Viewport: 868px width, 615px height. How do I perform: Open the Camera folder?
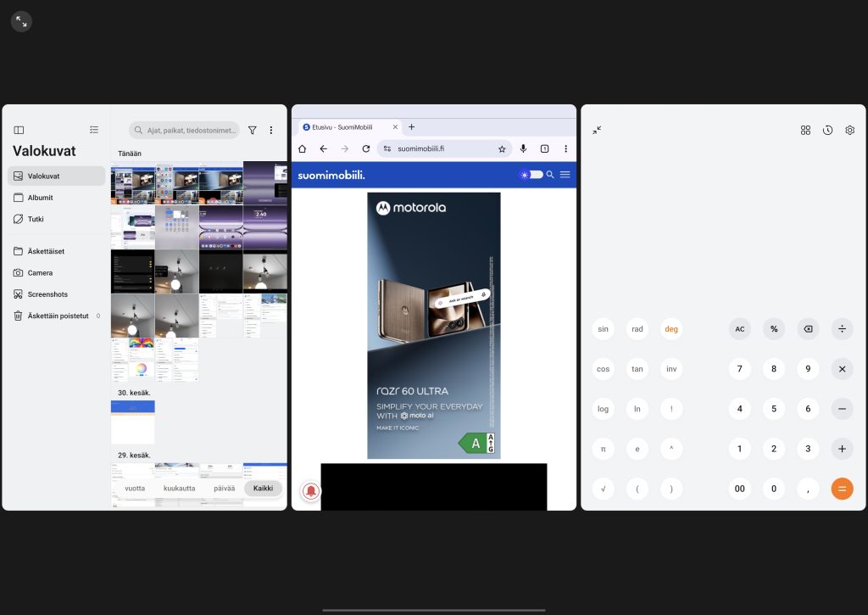(57, 273)
